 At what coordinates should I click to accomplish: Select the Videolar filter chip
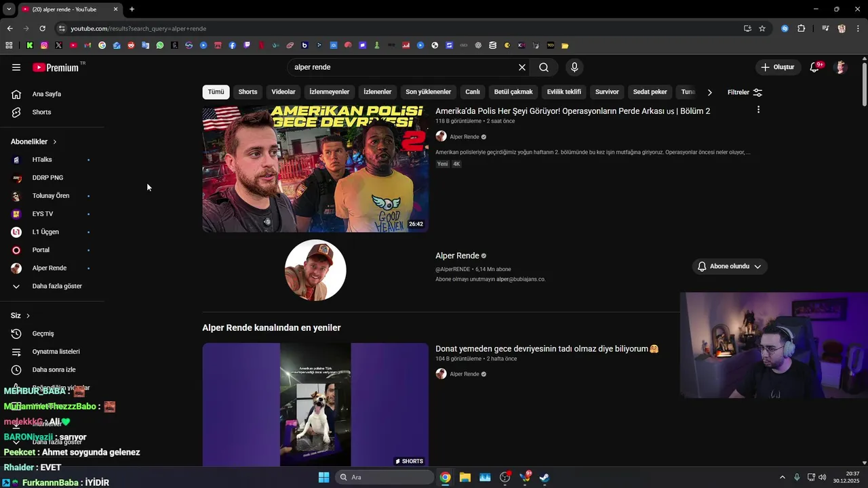[283, 92]
